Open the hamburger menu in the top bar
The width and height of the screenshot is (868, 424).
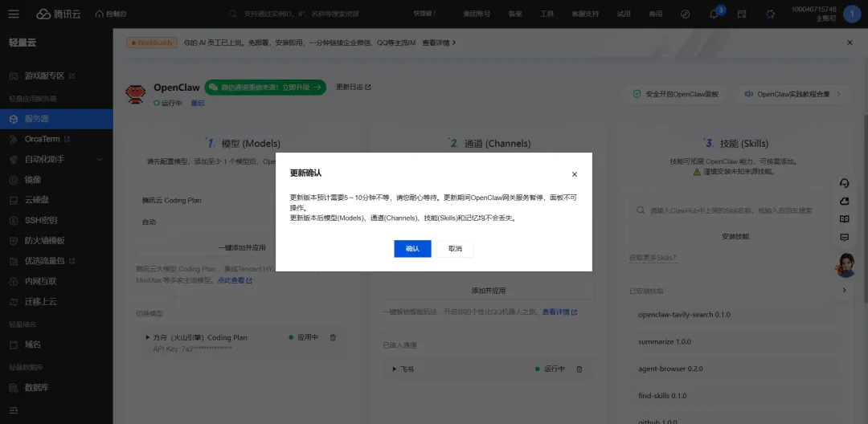[x=14, y=14]
